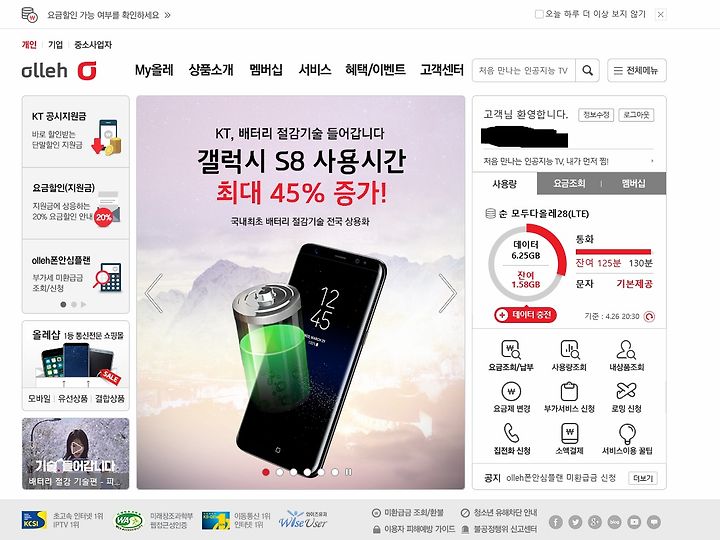
Task: Open the 전체메뉴 hamburger menu
Action: (x=636, y=70)
